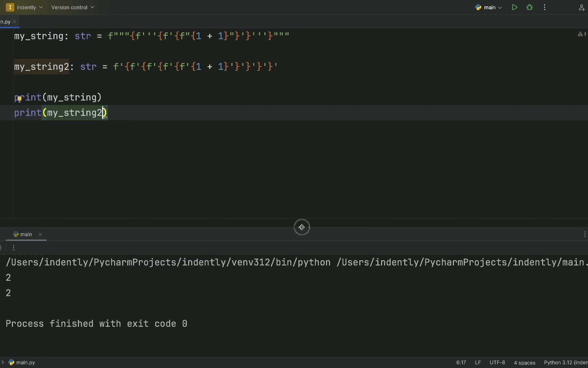This screenshot has width=588, height=368.
Task: Click the project icon labeled I
Action: pyautogui.click(x=10, y=7)
